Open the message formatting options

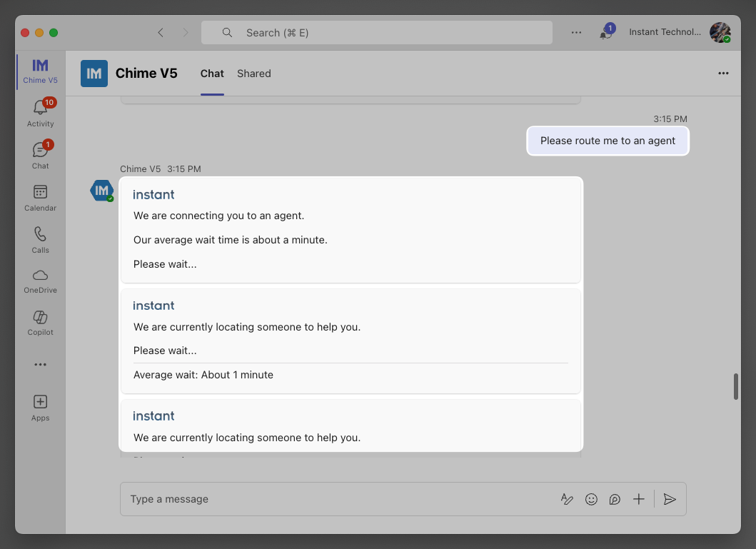point(567,499)
